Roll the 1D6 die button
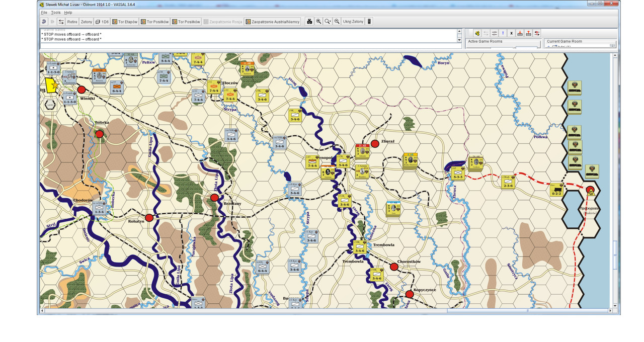644x342 pixels. click(102, 22)
